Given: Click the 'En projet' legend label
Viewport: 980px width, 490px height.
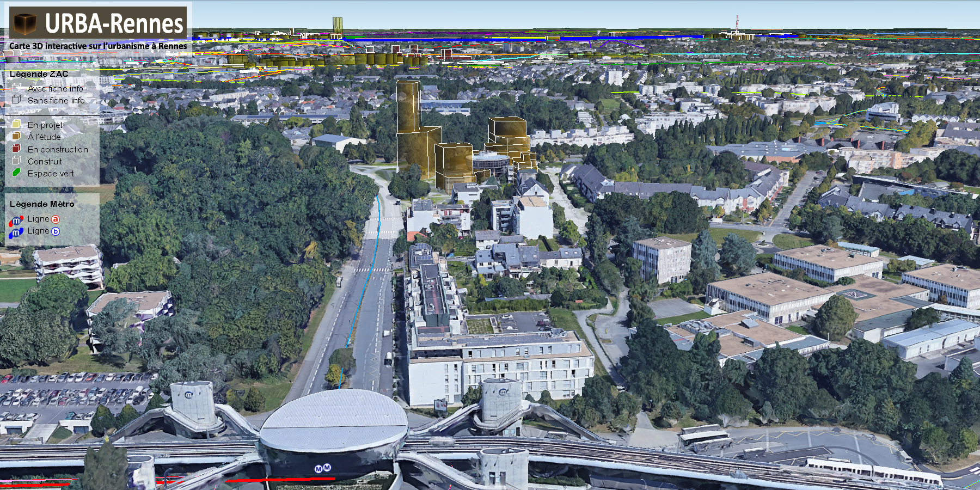Looking at the screenshot, I should tap(45, 125).
